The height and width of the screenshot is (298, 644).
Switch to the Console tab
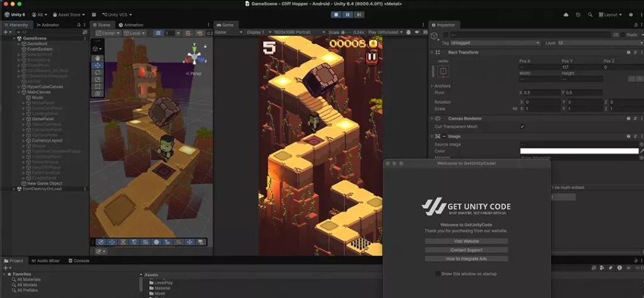click(79, 261)
